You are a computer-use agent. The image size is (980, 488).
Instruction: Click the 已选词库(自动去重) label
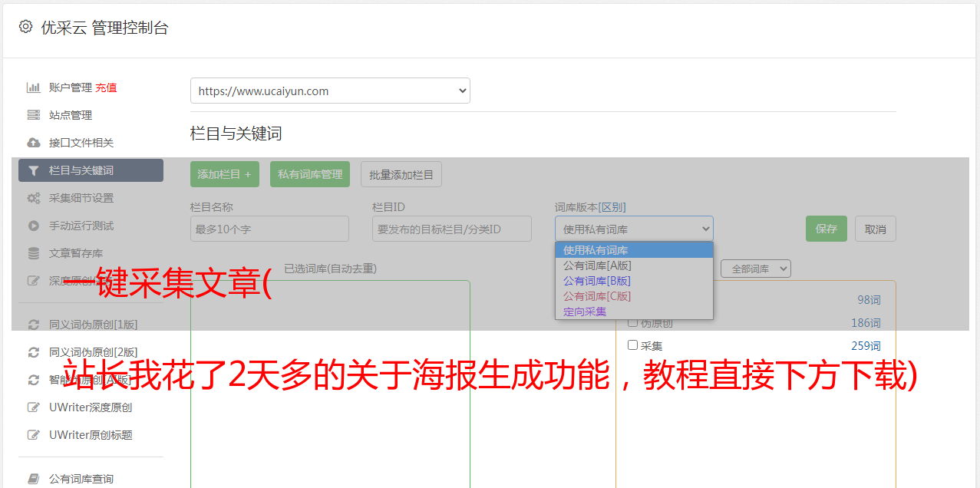[330, 268]
